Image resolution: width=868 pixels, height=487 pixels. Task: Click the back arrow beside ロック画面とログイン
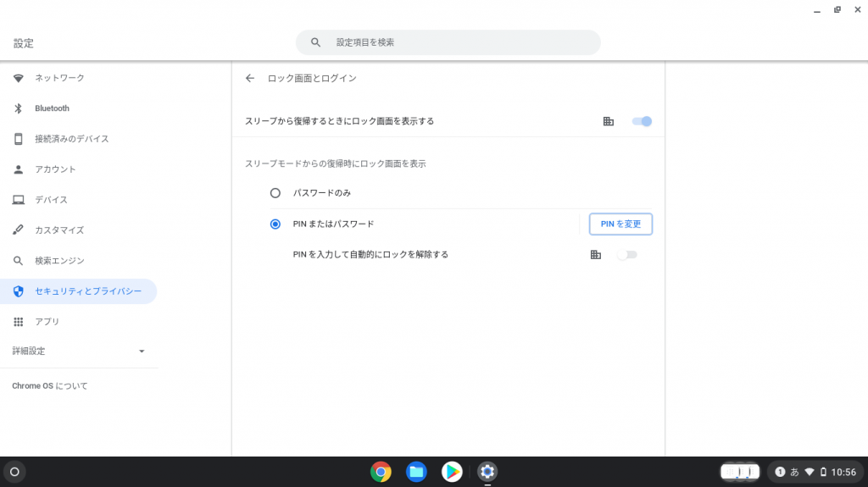(x=250, y=78)
